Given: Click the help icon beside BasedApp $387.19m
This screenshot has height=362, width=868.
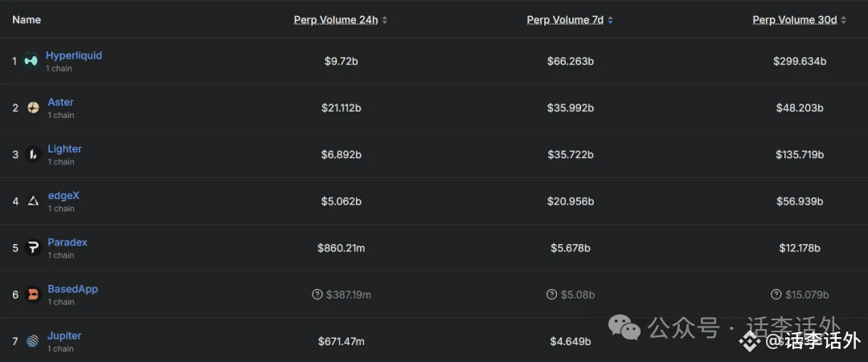Looking at the screenshot, I should [x=317, y=295].
